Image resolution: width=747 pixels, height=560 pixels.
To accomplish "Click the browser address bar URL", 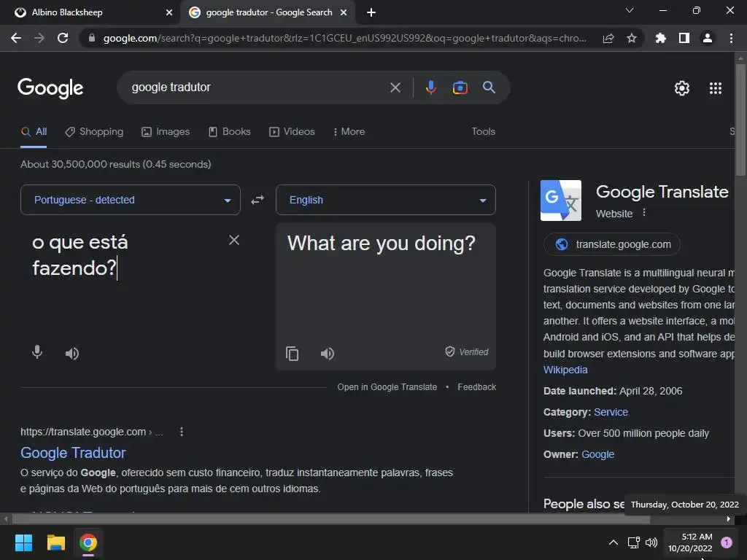I will point(344,38).
